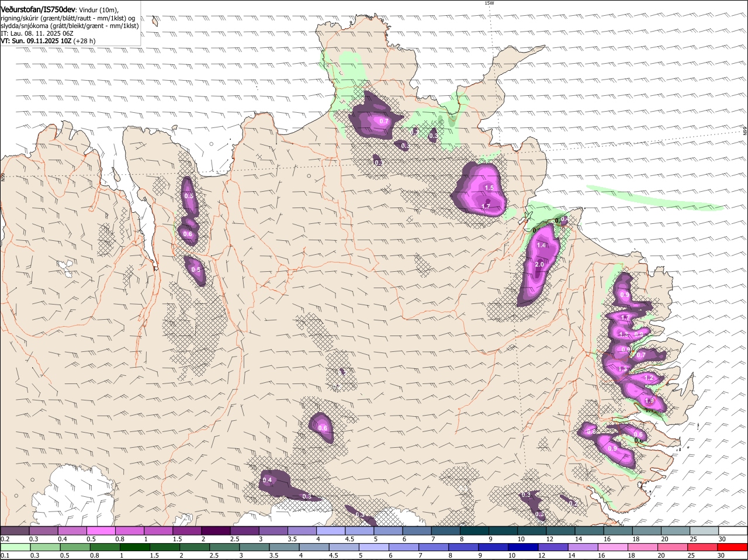The image size is (748, 560).
Task: Select the medium purple 3 mm snowfall swatch
Action: 272,531
